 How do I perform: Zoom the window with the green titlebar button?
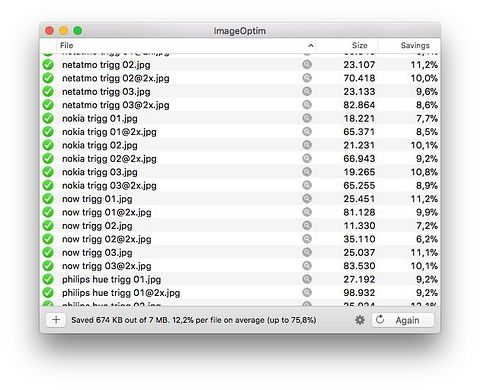click(78, 31)
